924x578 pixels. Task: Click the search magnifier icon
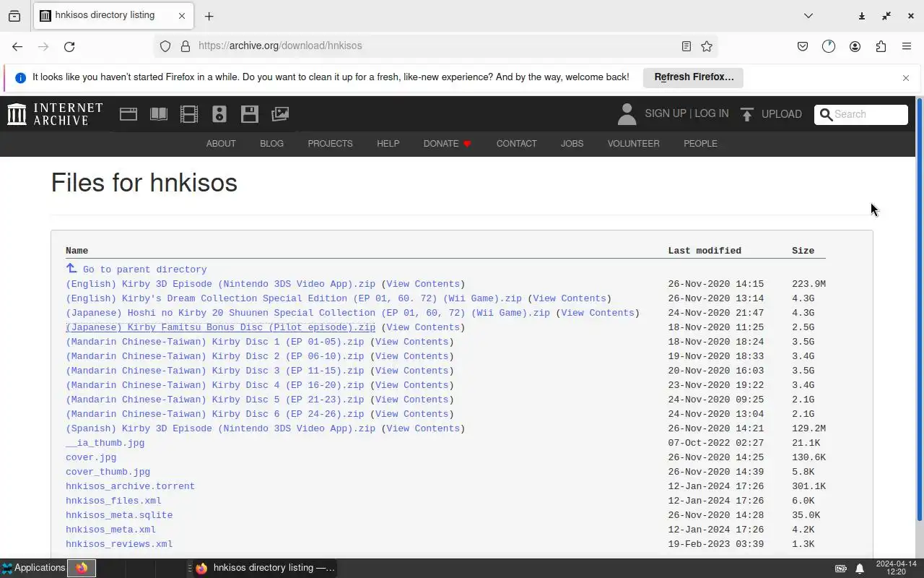[827, 114]
